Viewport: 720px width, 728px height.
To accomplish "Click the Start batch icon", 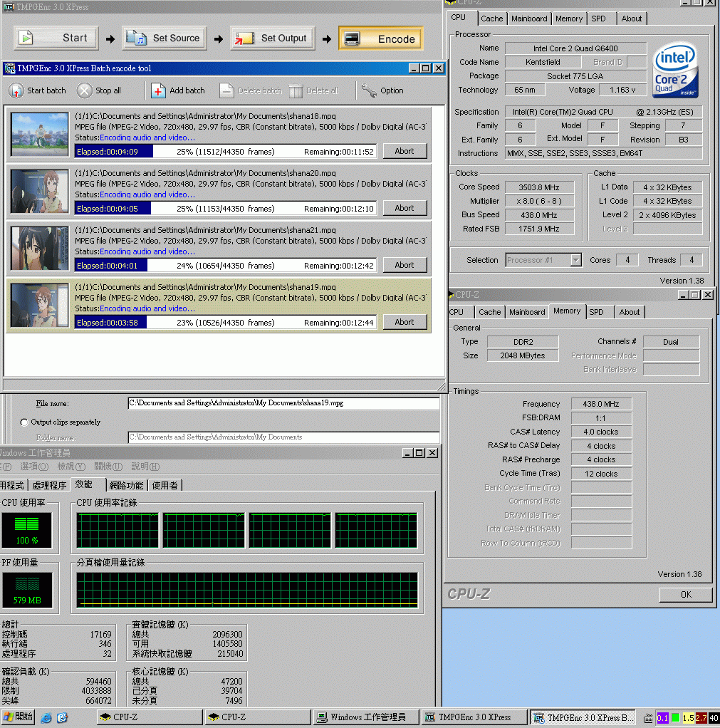I will tap(16, 90).
